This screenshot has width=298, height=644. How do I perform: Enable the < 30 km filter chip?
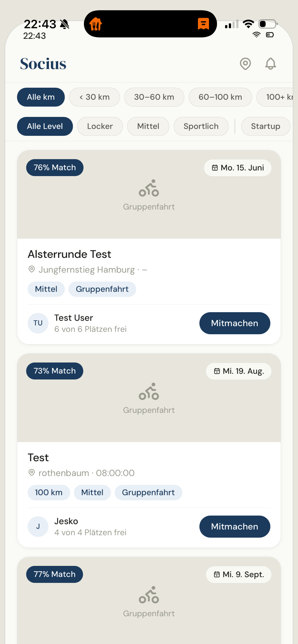click(94, 97)
